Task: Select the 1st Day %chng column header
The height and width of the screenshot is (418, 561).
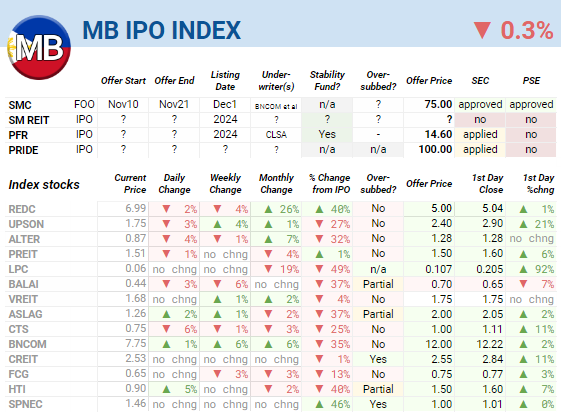Action: pos(538,184)
